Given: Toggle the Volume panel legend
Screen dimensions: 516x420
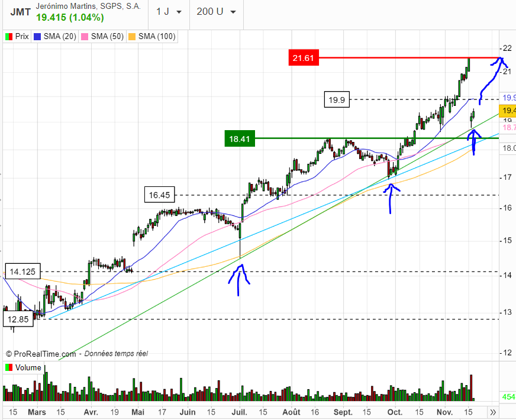Looking at the screenshot, I should click(23, 368).
